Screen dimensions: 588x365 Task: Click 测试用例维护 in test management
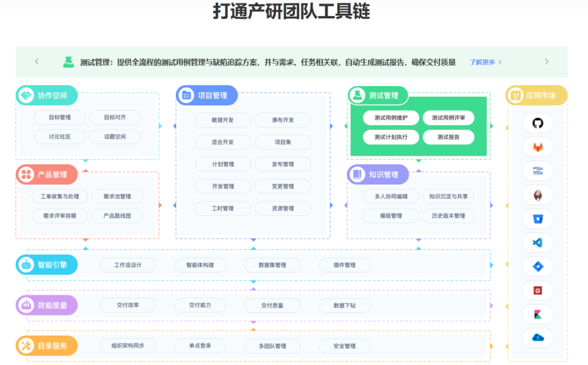[x=390, y=118]
